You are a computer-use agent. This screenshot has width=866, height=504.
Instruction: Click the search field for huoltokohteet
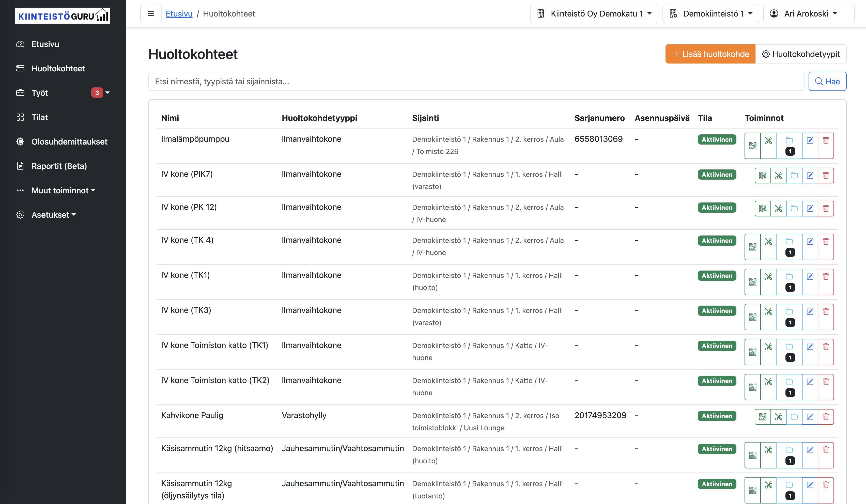[x=476, y=82]
